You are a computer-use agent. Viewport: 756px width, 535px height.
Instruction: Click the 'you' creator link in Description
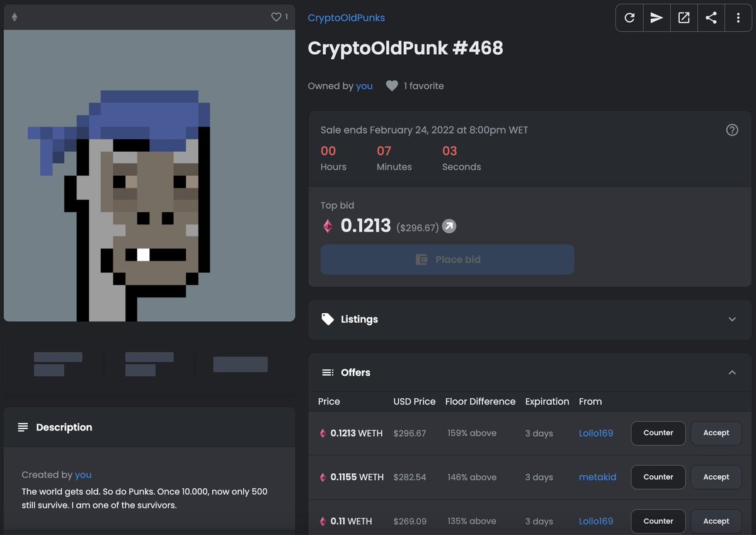pyautogui.click(x=83, y=475)
